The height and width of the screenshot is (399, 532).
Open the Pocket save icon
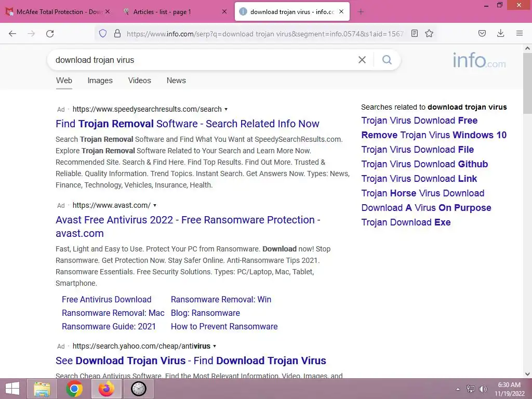pos(482,33)
